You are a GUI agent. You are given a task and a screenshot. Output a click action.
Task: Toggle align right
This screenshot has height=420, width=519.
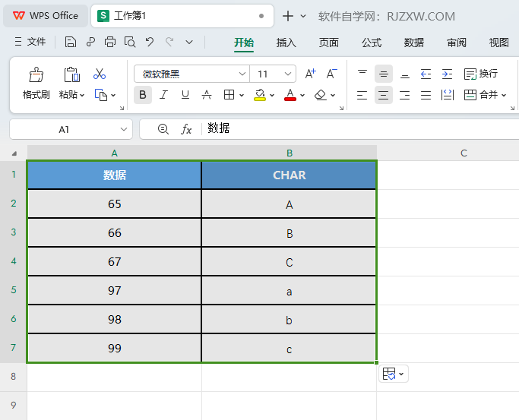[404, 95]
